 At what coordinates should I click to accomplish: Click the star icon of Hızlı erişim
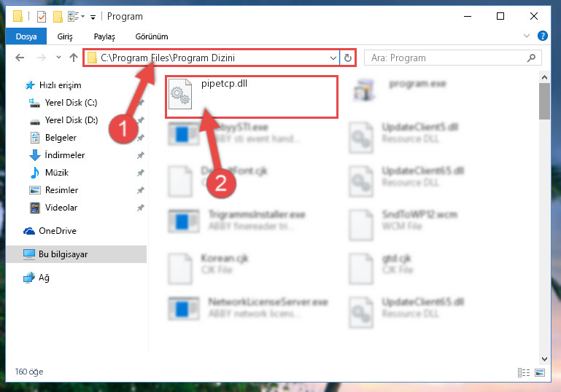pyautogui.click(x=30, y=85)
